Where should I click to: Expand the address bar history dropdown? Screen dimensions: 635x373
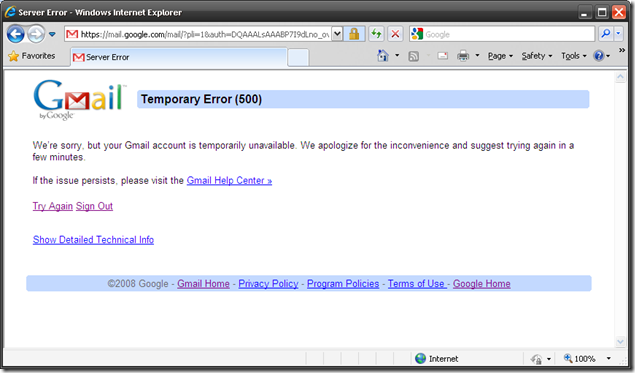(337, 34)
